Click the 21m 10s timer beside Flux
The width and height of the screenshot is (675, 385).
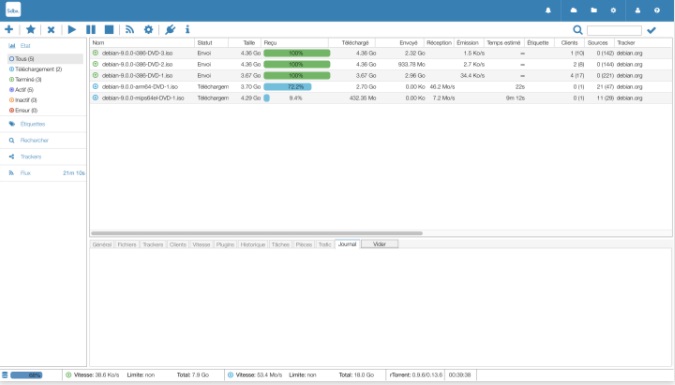74,173
